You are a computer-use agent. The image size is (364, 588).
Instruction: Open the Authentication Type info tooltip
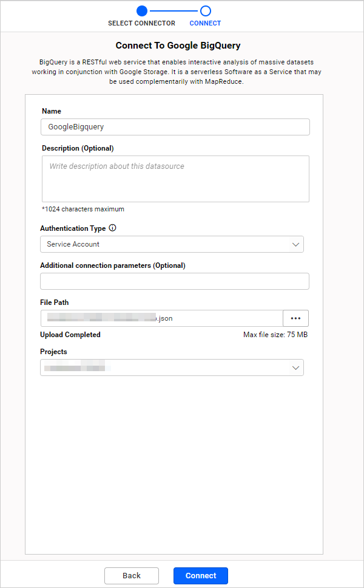(113, 228)
